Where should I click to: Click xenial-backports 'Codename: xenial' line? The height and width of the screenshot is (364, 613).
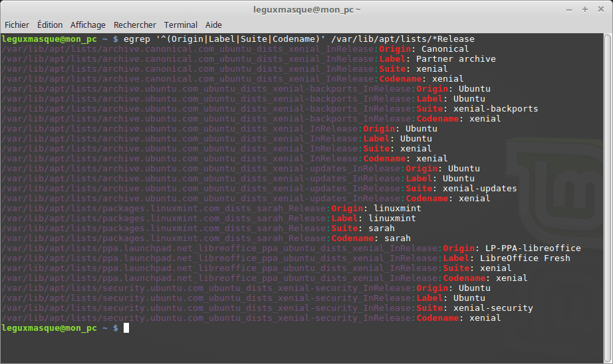[251, 119]
